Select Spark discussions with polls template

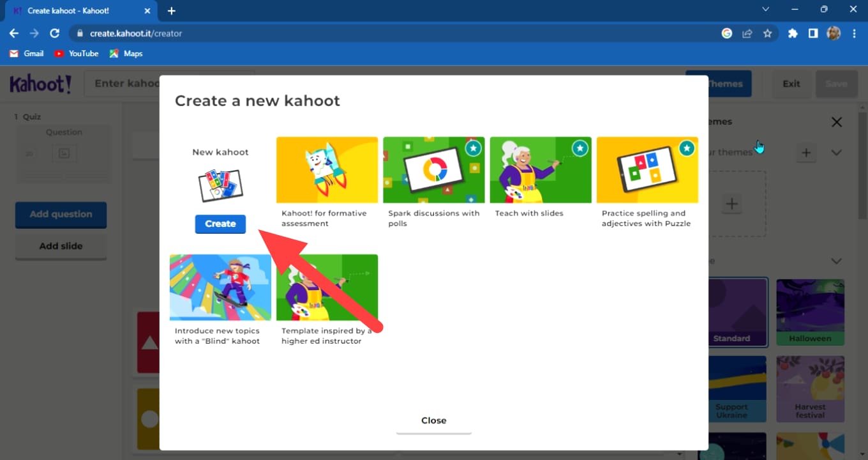pos(433,170)
